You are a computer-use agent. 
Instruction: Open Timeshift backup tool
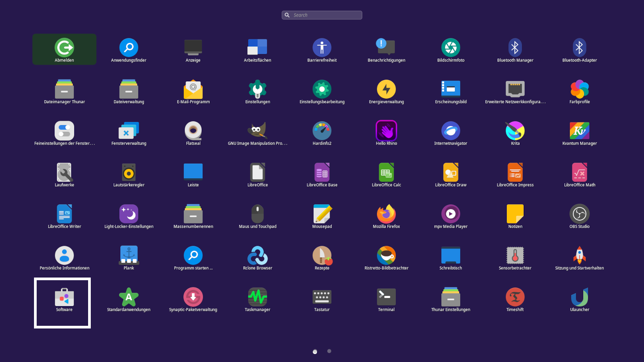tap(515, 297)
